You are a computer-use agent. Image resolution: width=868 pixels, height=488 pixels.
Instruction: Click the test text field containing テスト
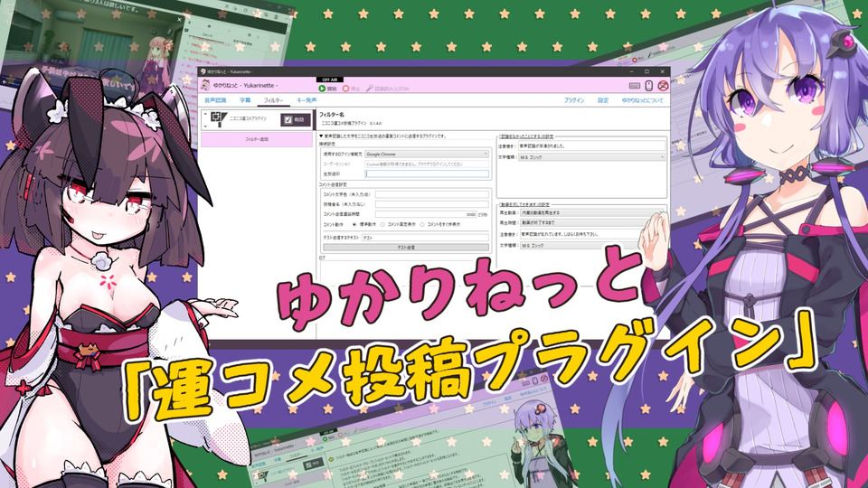[425, 238]
